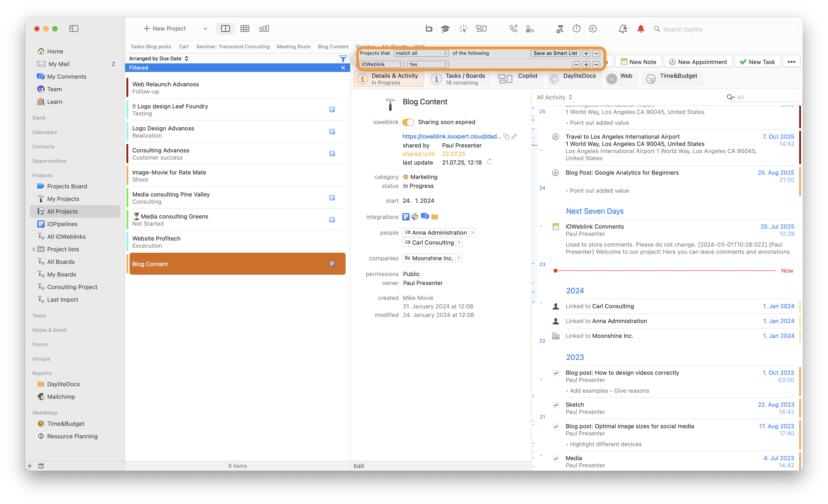Open the Details & Activity tab
This screenshot has width=828, height=504.
(x=389, y=79)
